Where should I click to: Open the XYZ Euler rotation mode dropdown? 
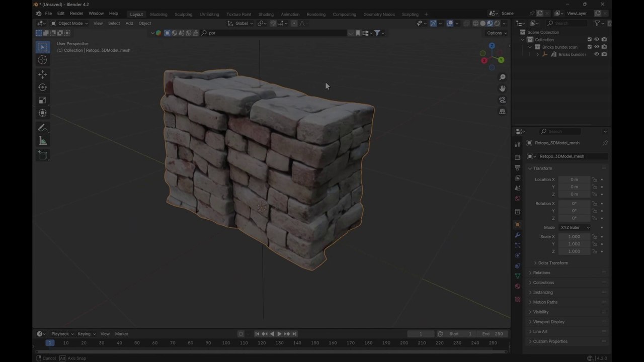tap(574, 227)
